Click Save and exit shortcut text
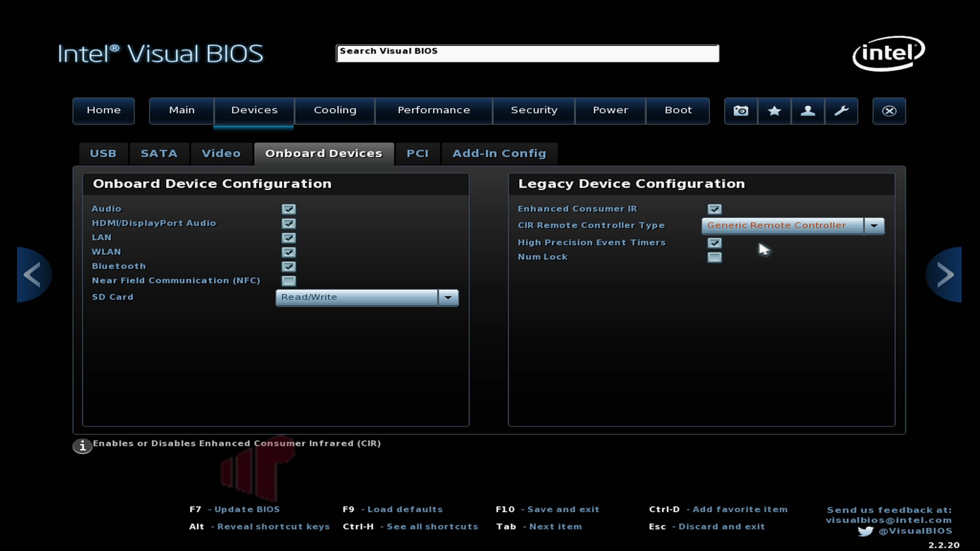 563,509
